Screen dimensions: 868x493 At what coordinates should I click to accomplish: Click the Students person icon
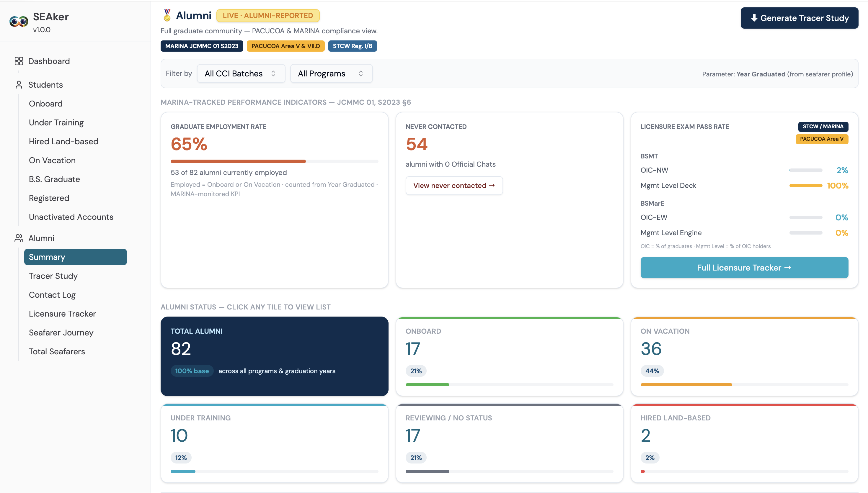tap(19, 85)
